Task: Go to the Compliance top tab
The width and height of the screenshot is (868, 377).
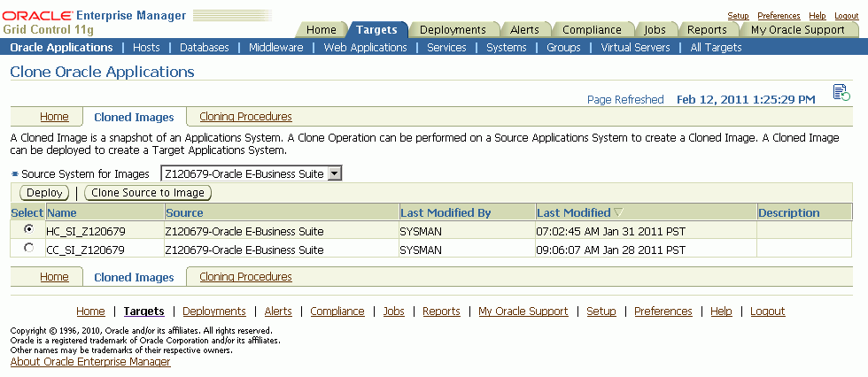Action: pos(592,30)
